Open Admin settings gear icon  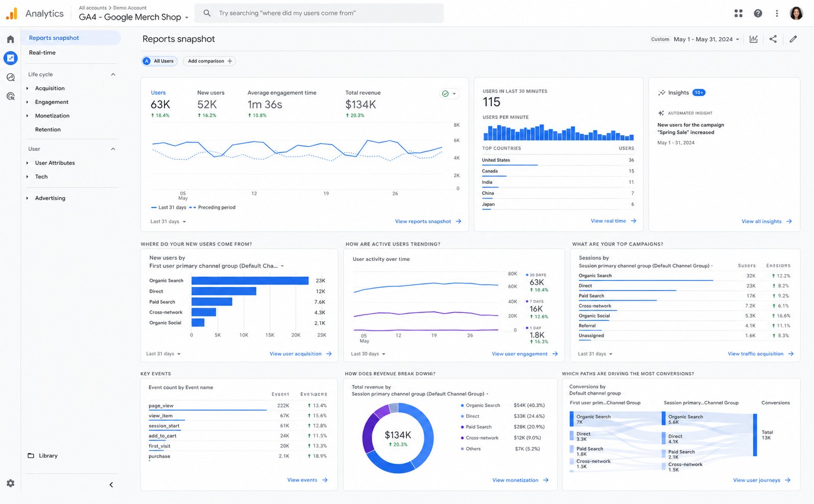[10, 483]
